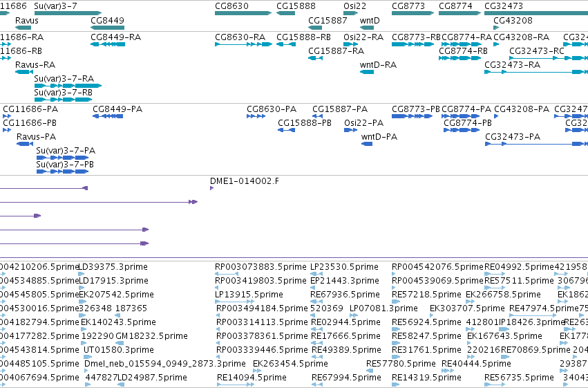The width and height of the screenshot is (588, 388).
Task: Select transcript Su(var)3-7-RA
Action: 64,79
